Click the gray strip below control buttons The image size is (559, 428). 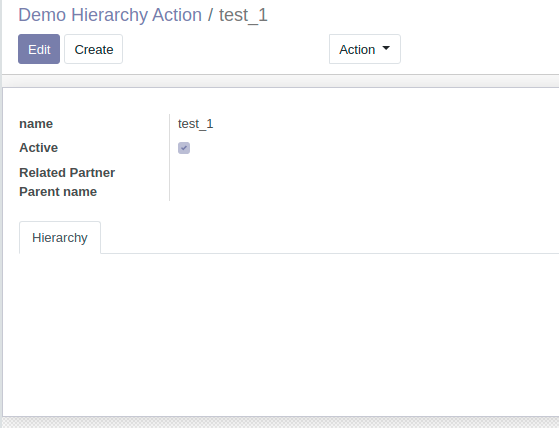(x=281, y=81)
